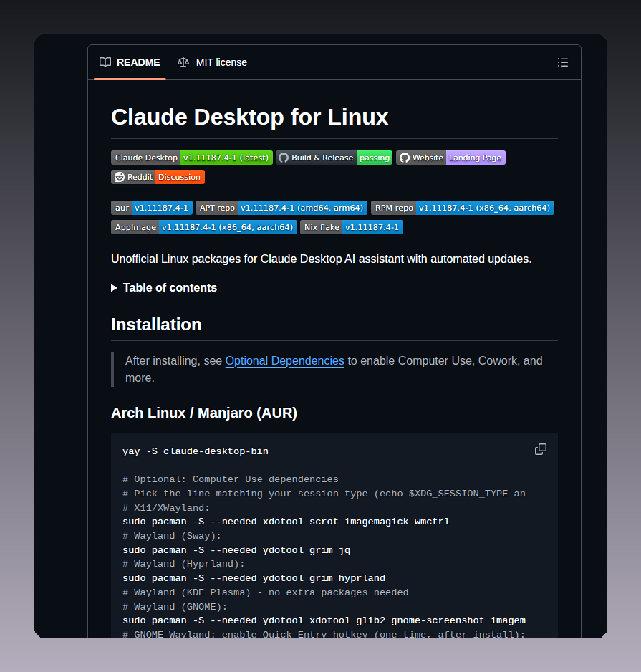Open the README outline list icon

pos(563,62)
